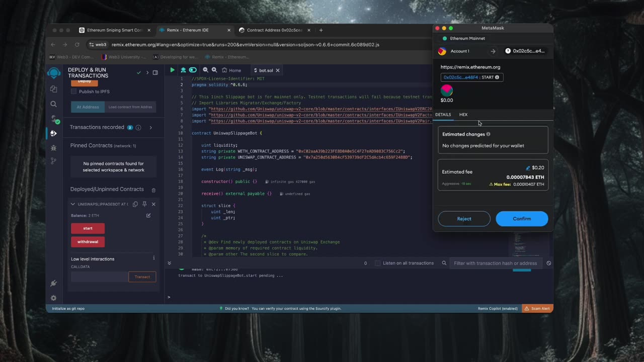Select Deploy & run transactions sidebar icon

coord(54,133)
